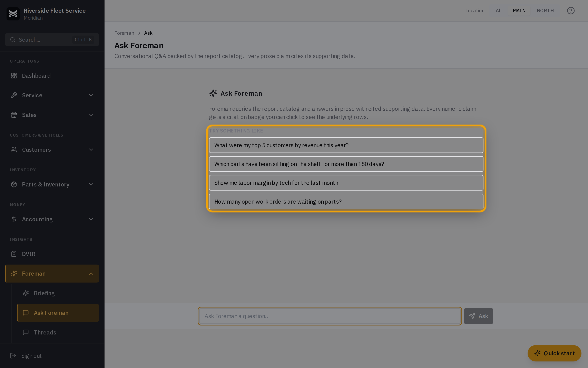Open the Briefing submenu item
Screen dimensions: 588x368
point(58,293)
